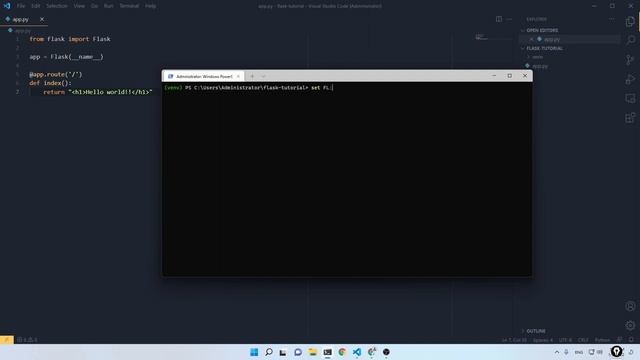Open Task View on the taskbar

point(283,352)
